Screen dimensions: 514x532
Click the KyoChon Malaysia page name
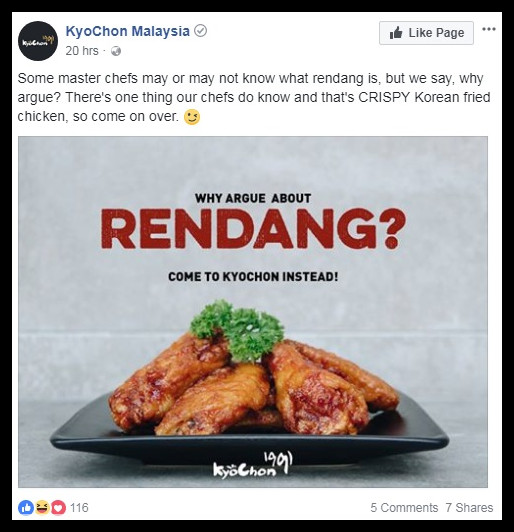click(x=127, y=31)
